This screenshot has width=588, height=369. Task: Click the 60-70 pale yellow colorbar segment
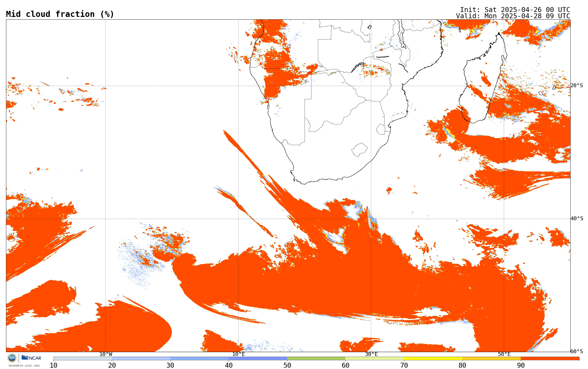pos(375,359)
